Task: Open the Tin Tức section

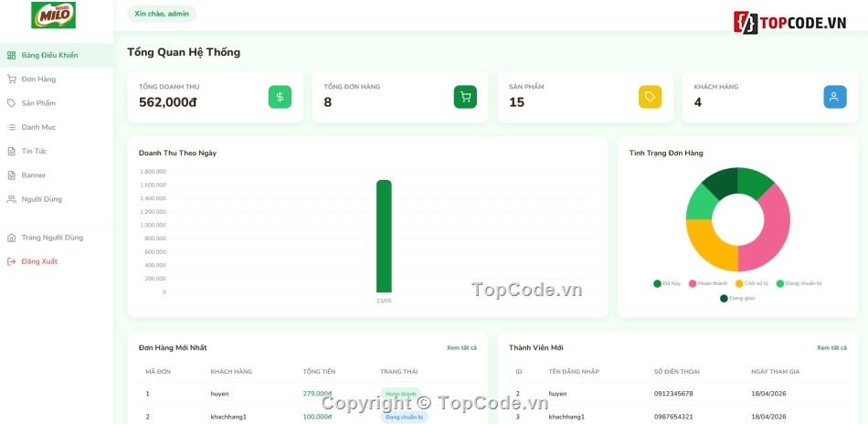Action: [57, 151]
